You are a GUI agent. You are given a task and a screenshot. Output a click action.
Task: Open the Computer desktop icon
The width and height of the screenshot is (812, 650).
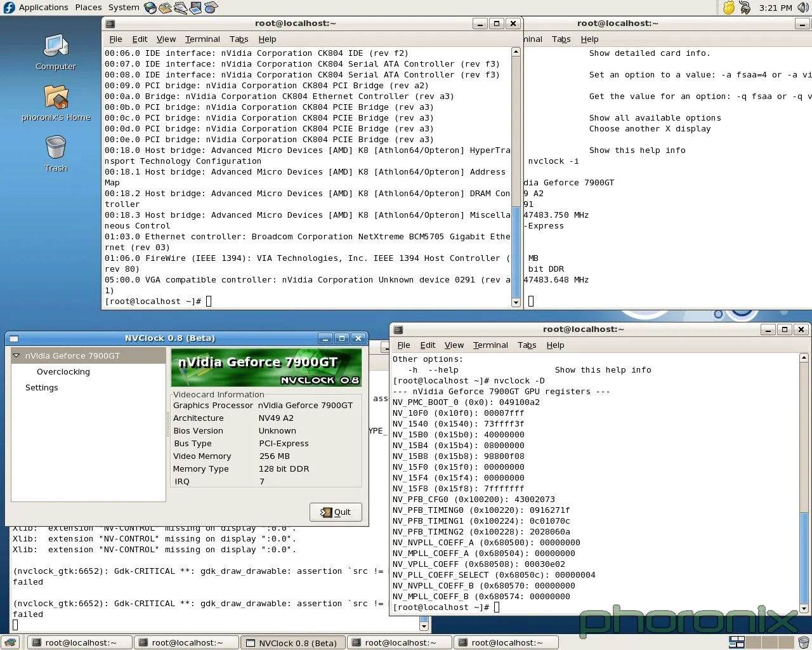[x=56, y=52]
